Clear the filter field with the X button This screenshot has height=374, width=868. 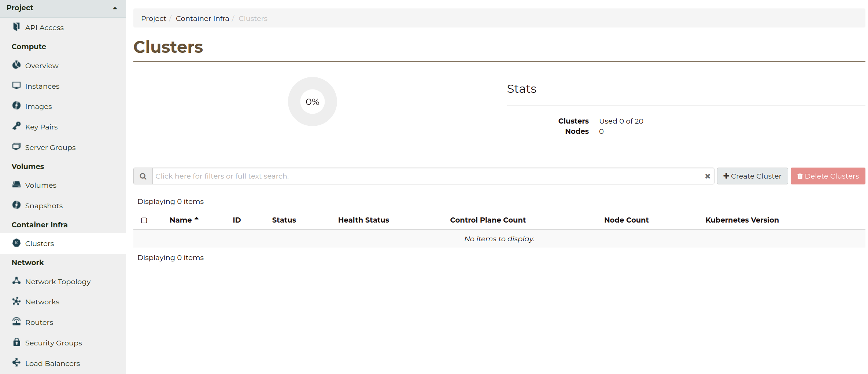click(x=707, y=176)
